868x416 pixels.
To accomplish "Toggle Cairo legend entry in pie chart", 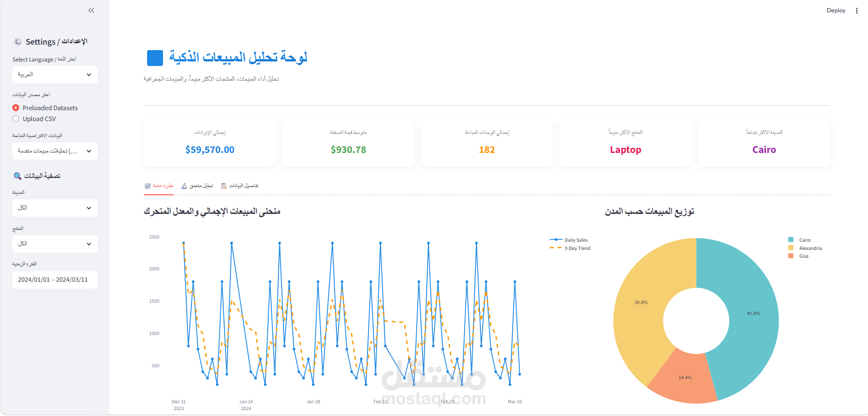I will (x=800, y=240).
